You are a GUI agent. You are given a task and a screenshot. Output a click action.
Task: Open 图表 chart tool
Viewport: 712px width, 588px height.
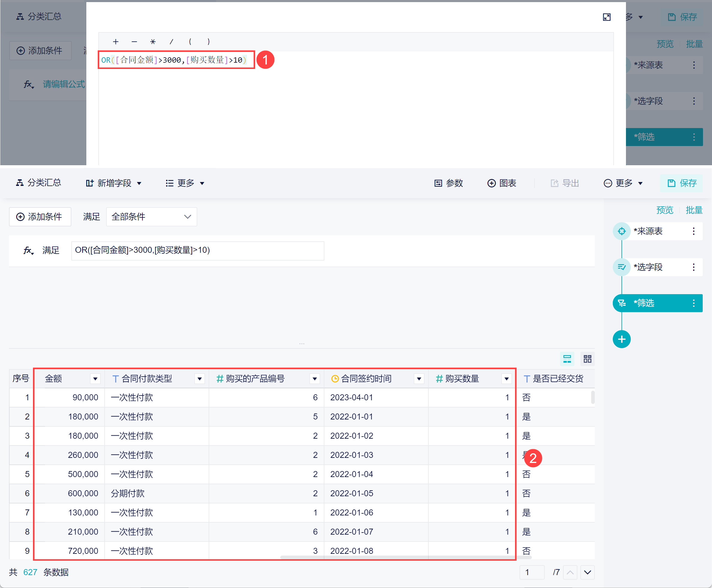[502, 183]
